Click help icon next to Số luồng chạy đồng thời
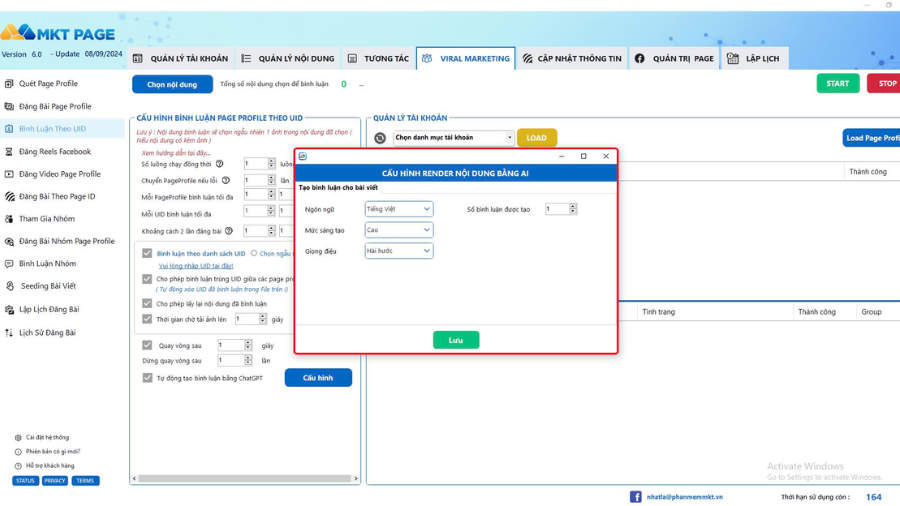900x506 pixels. click(x=219, y=163)
